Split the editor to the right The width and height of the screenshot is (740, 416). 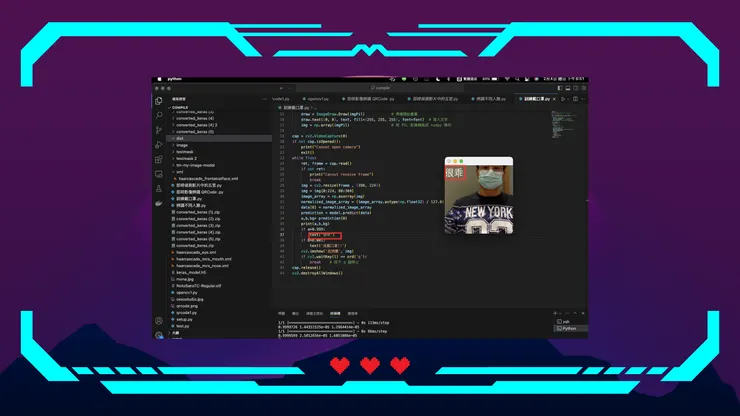[575, 99]
